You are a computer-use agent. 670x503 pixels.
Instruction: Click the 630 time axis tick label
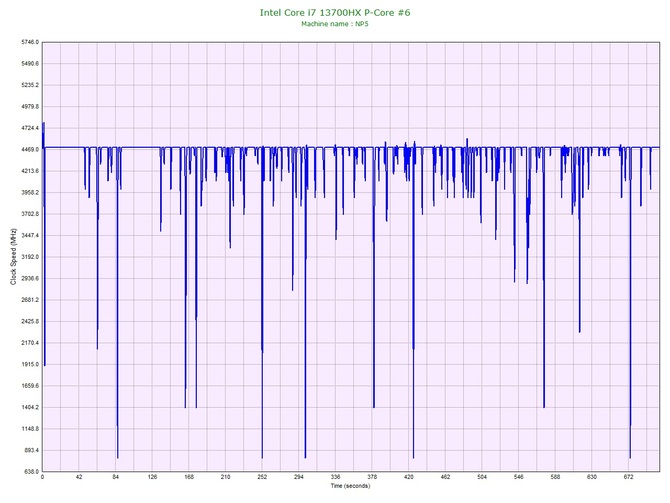click(592, 477)
